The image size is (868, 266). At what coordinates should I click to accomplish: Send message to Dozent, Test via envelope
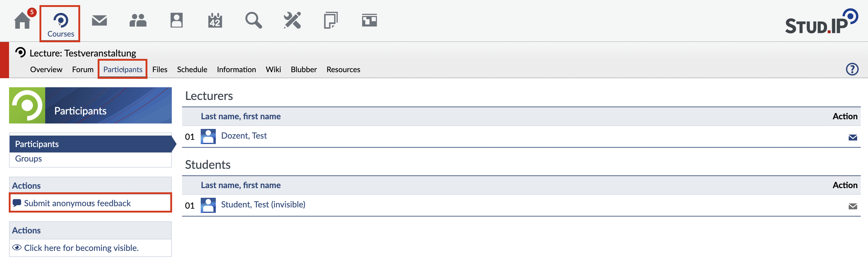tap(853, 137)
